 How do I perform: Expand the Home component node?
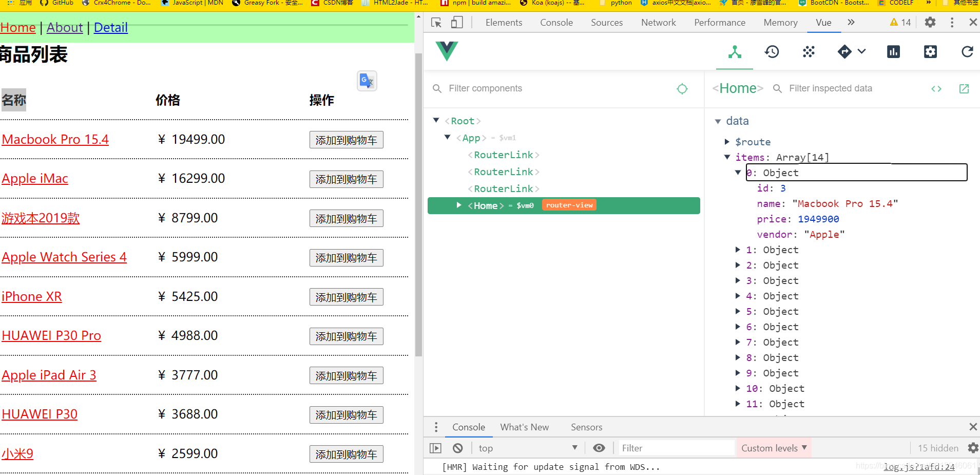[459, 205]
